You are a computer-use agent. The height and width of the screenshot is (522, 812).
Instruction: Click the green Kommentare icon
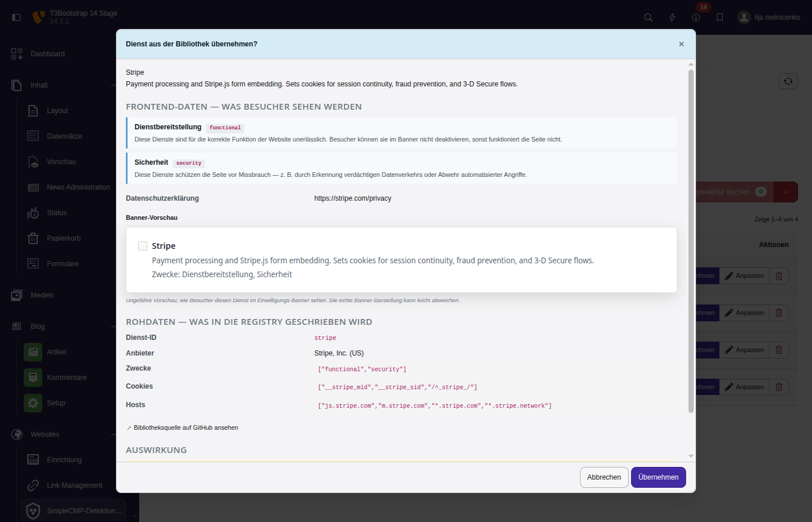(x=33, y=378)
